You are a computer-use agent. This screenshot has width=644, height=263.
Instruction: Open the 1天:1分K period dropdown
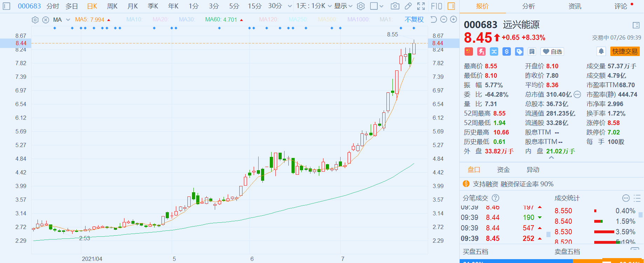314,6
